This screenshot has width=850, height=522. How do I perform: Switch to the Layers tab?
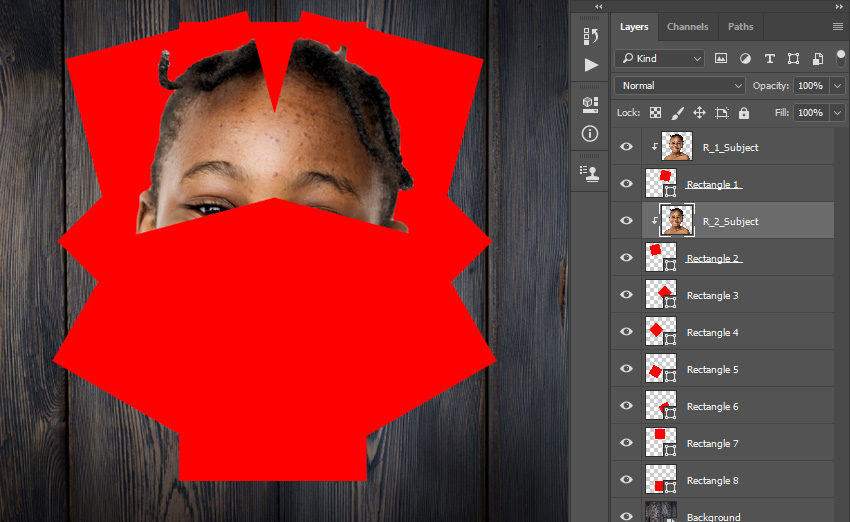coord(634,27)
